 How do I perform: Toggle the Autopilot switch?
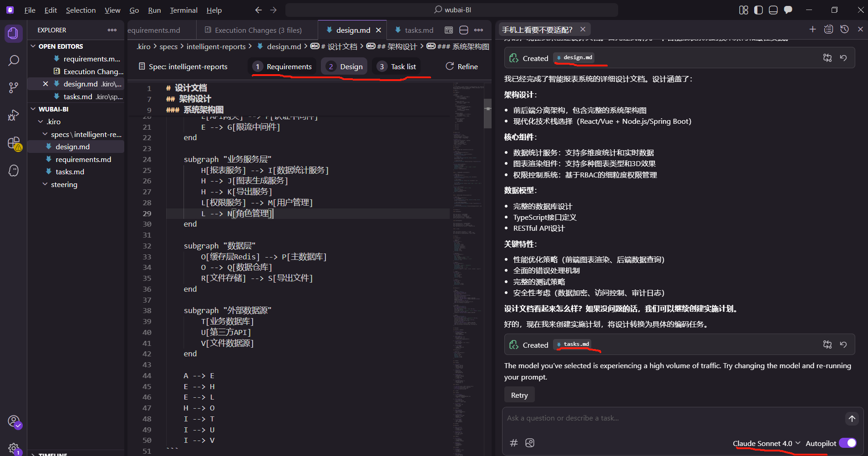click(x=848, y=443)
